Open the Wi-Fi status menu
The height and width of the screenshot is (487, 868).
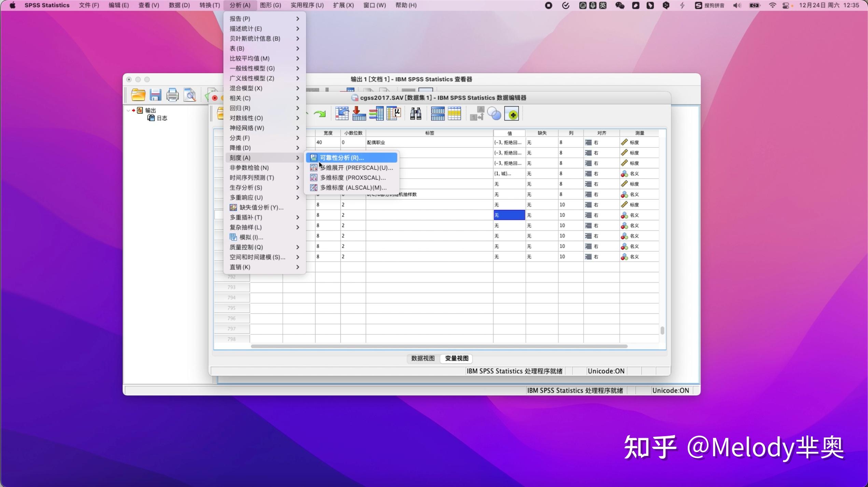[x=772, y=5]
